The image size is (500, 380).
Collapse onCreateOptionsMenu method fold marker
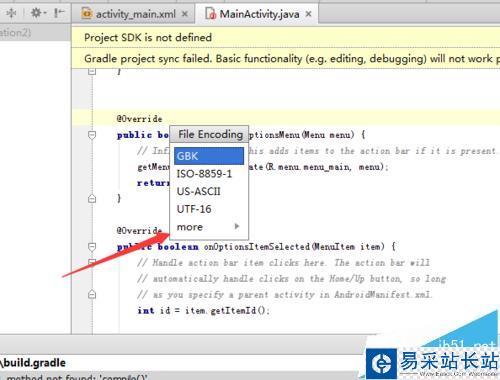[92, 135]
